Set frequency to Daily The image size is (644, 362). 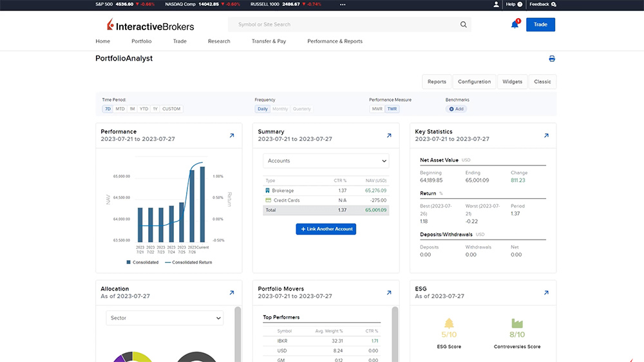[x=263, y=109]
